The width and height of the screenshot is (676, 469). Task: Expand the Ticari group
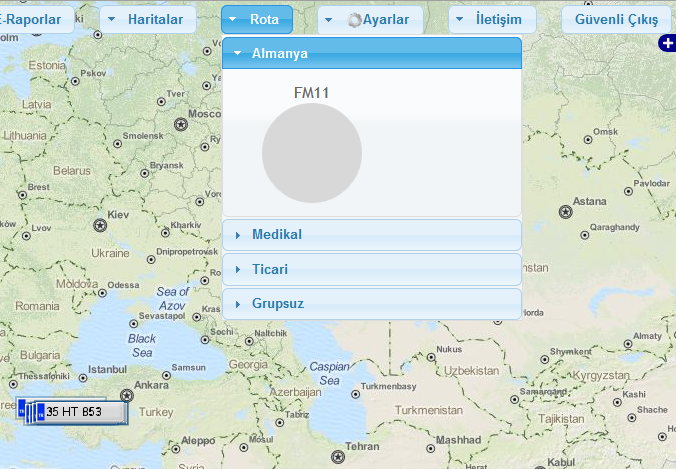point(372,269)
